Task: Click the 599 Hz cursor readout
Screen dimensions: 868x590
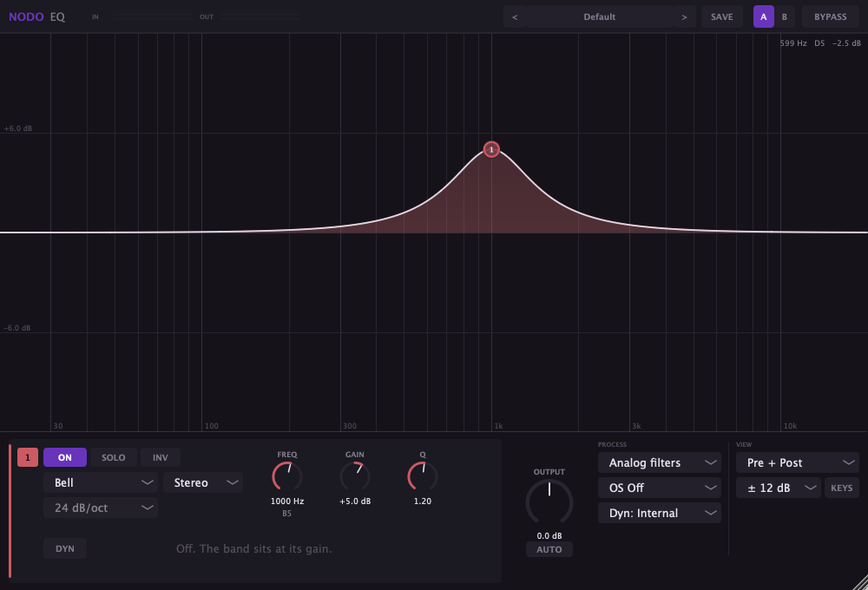Action: [793, 43]
